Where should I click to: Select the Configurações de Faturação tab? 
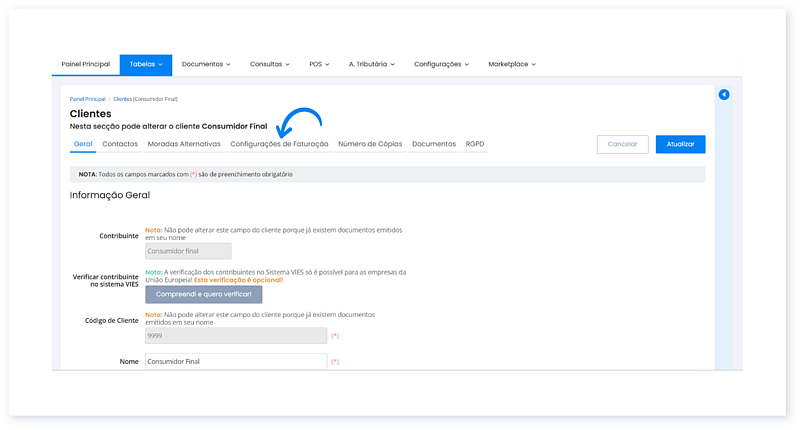click(x=279, y=144)
